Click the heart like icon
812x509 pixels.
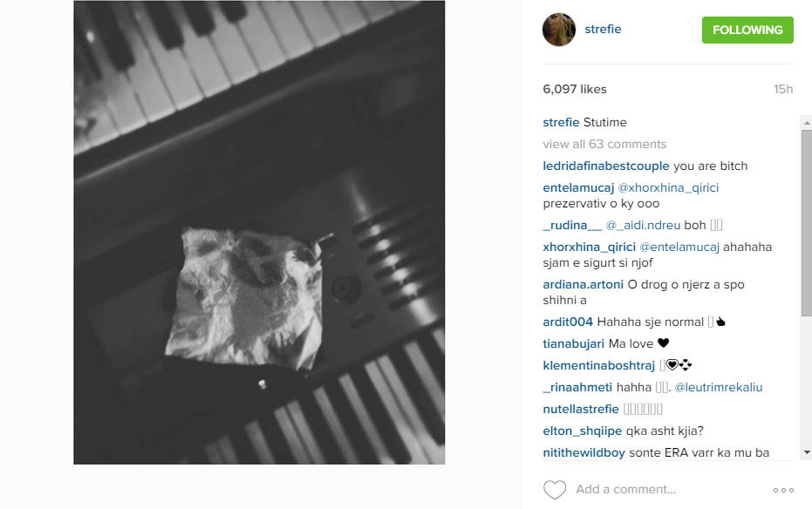point(555,489)
